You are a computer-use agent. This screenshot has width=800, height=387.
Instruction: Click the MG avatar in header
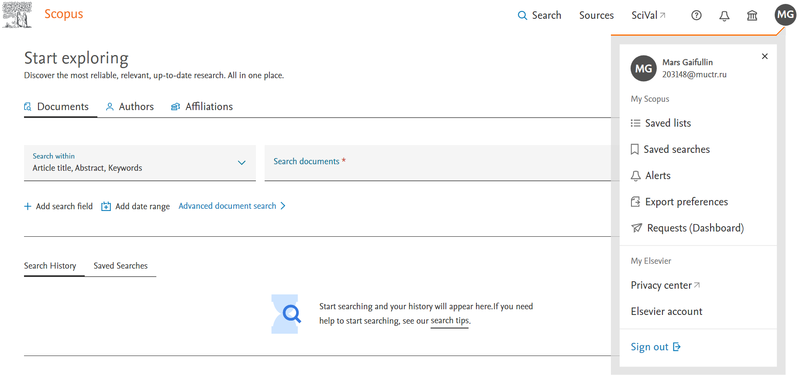[785, 15]
